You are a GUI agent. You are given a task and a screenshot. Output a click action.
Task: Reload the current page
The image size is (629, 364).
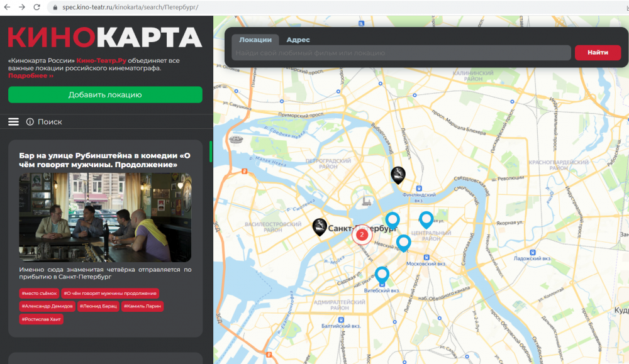tap(36, 7)
